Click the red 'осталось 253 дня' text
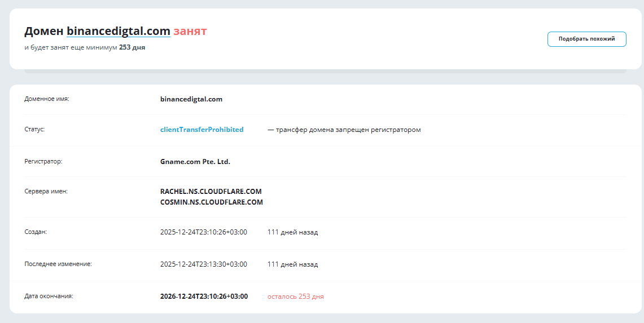The image size is (644, 323). [x=295, y=297]
